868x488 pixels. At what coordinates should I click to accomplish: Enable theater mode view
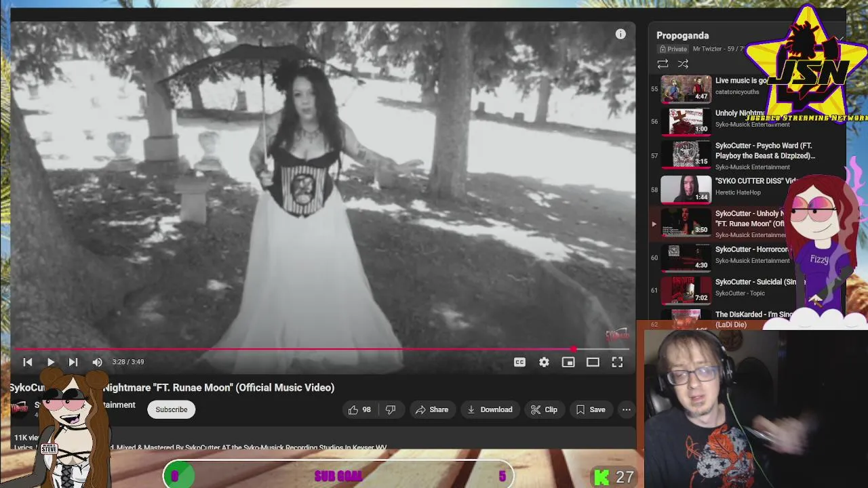[593, 362]
